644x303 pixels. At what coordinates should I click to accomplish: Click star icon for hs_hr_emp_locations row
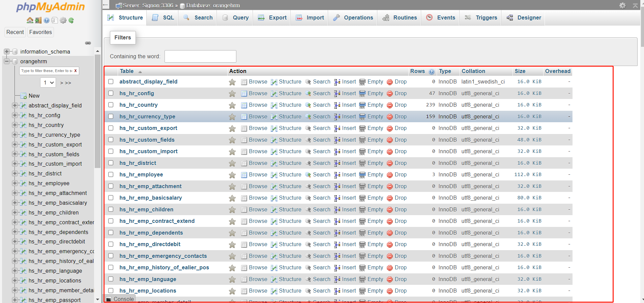(x=232, y=291)
